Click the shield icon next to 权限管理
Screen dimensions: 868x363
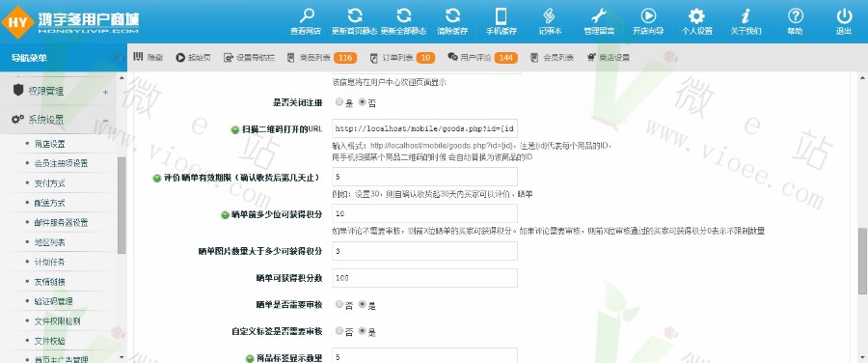coord(17,91)
